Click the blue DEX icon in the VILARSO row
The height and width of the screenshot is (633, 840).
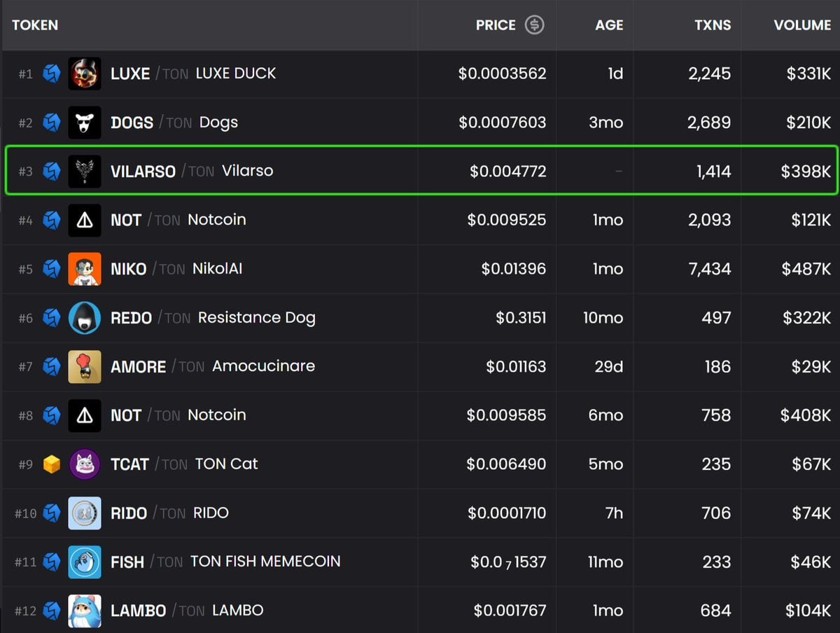click(x=51, y=171)
